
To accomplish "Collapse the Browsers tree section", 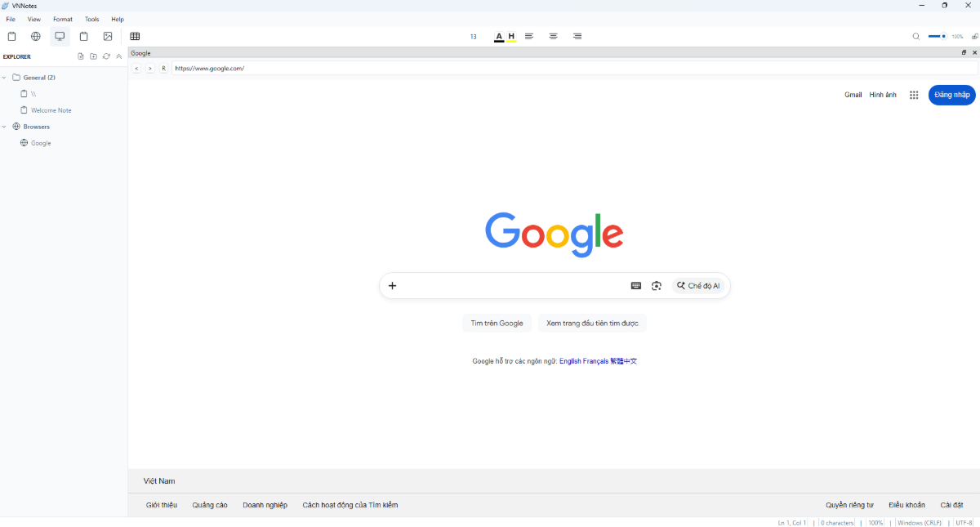I will [x=3, y=126].
